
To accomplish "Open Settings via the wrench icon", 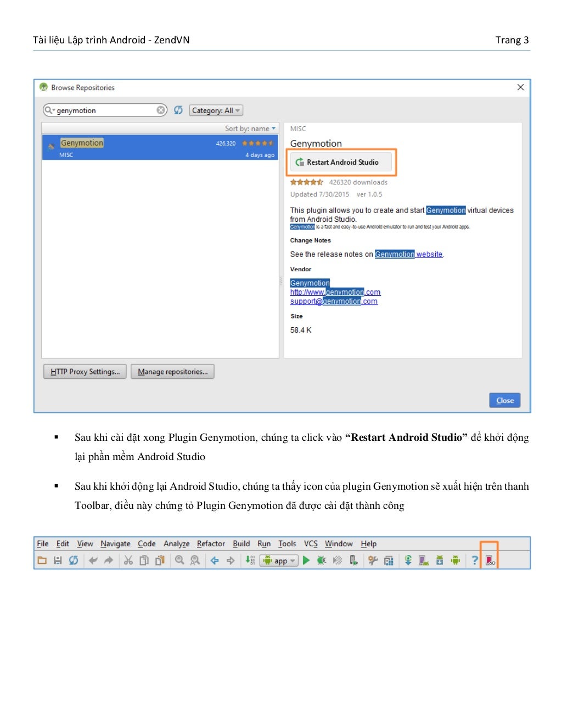I will [x=373, y=561].
